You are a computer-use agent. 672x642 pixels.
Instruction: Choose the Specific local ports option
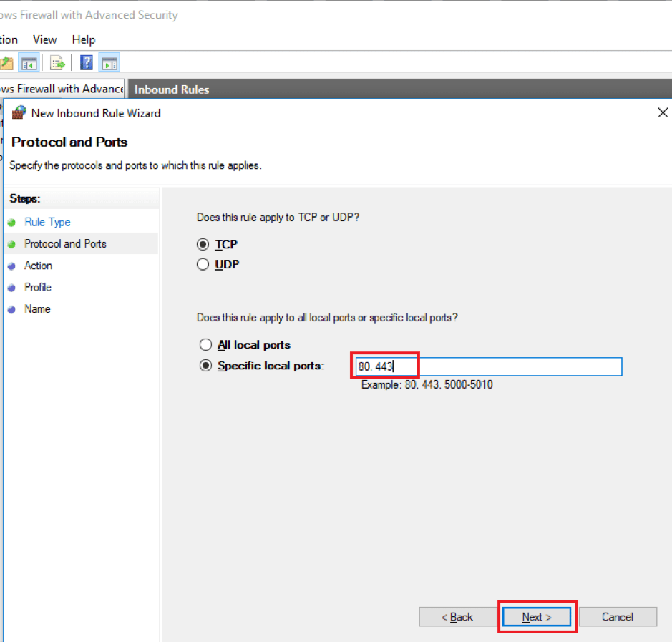click(x=205, y=365)
